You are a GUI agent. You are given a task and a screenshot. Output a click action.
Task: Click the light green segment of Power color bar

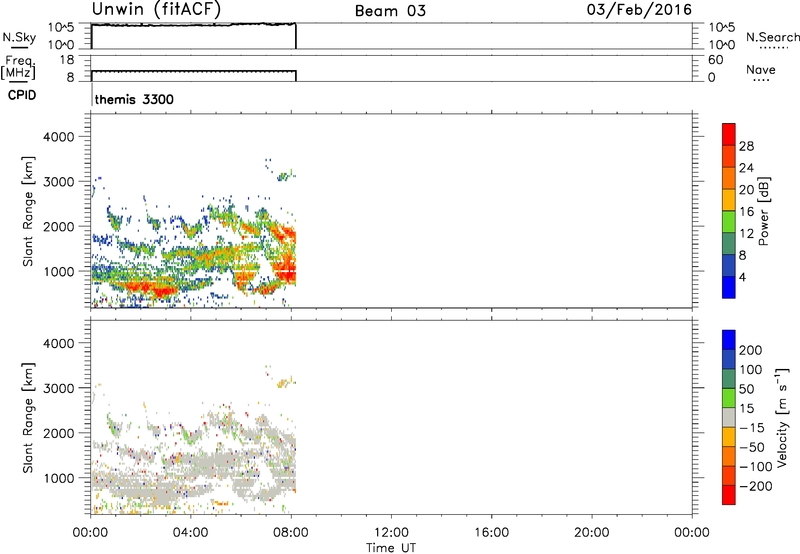[x=729, y=222]
